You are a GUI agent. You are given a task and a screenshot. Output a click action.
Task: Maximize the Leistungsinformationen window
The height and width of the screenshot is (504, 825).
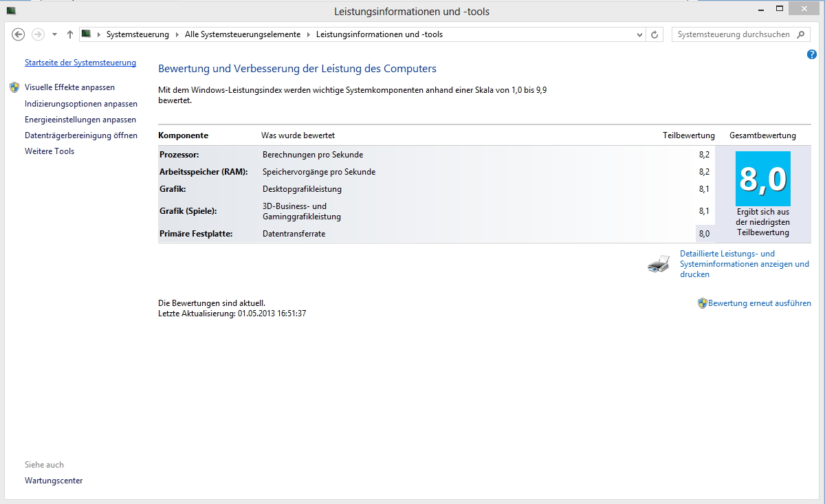[779, 10]
